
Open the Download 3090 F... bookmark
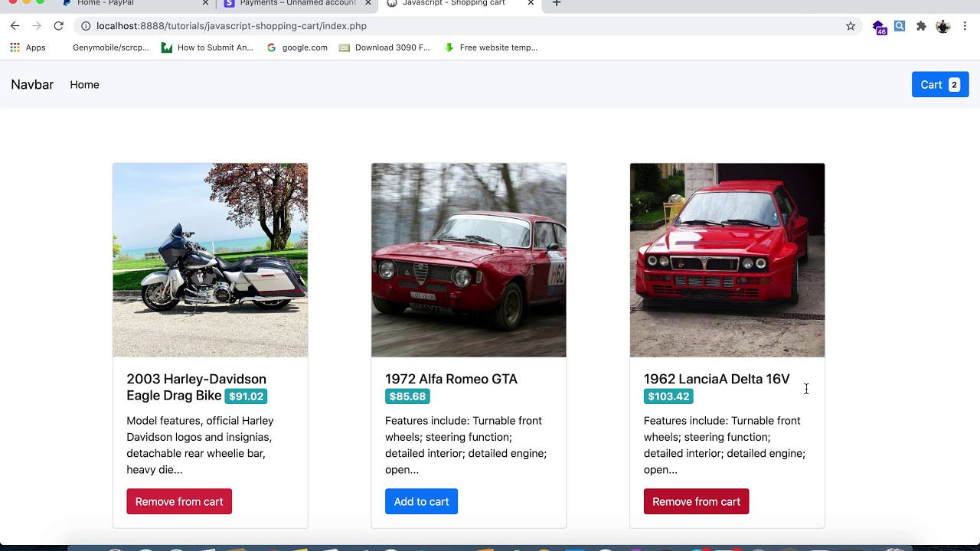tap(384, 47)
